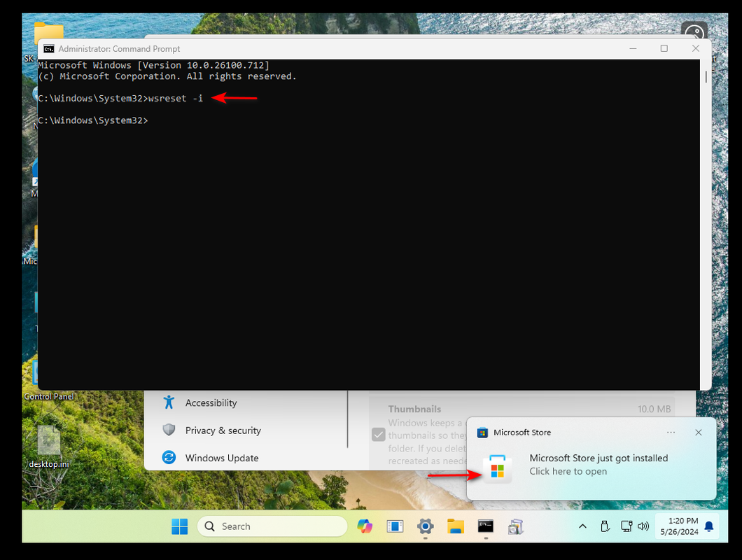This screenshot has width=742, height=560.
Task: Click the volume speaker tray icon
Action: coord(643,526)
